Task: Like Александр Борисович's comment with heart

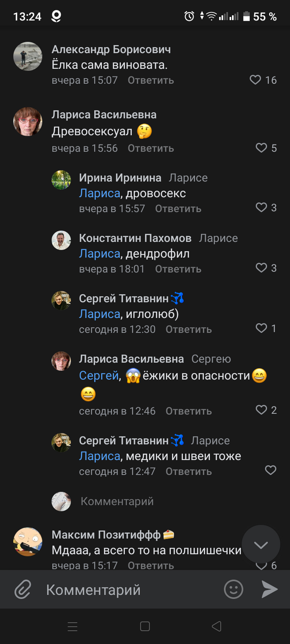Action: click(x=256, y=80)
